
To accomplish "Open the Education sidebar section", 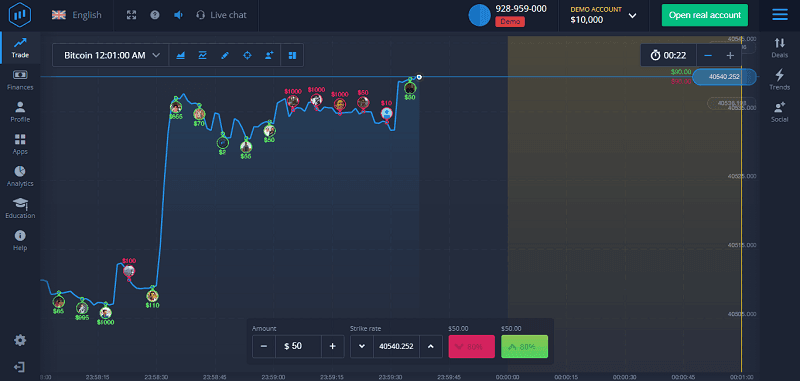I will pos(20,209).
